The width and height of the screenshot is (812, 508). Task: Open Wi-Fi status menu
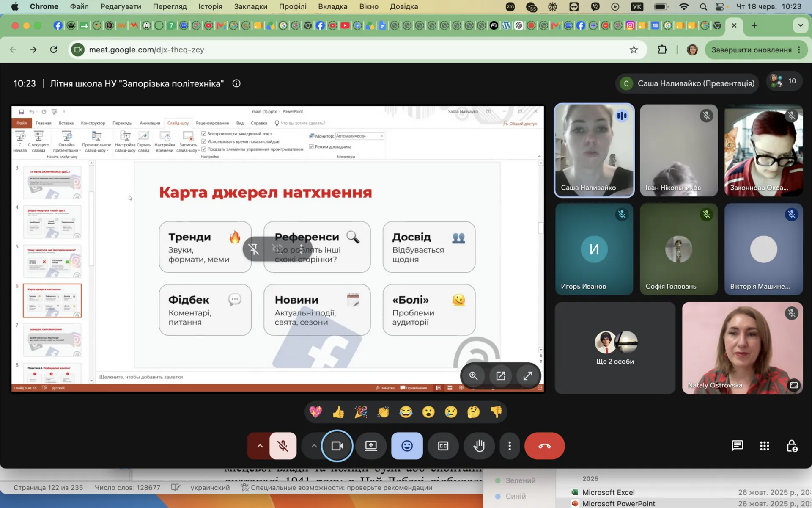684,6
